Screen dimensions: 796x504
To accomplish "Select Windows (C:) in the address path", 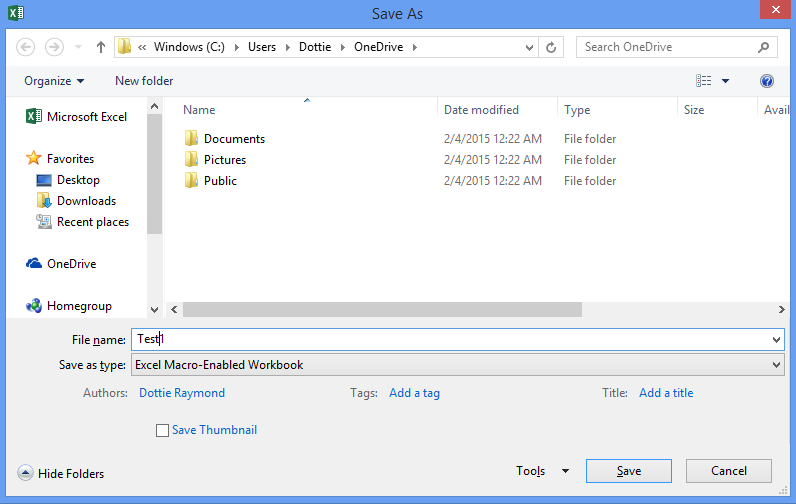I will pos(189,47).
